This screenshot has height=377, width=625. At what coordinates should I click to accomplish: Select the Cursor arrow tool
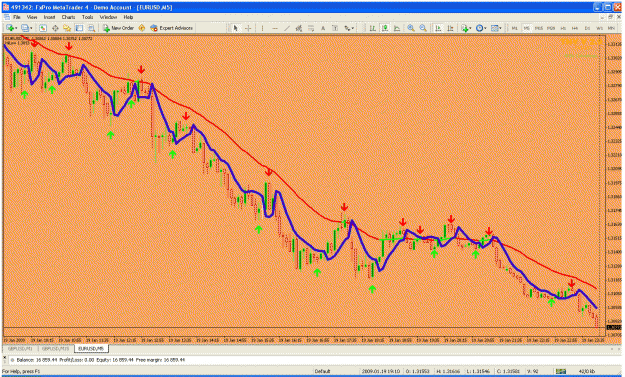[x=235, y=28]
